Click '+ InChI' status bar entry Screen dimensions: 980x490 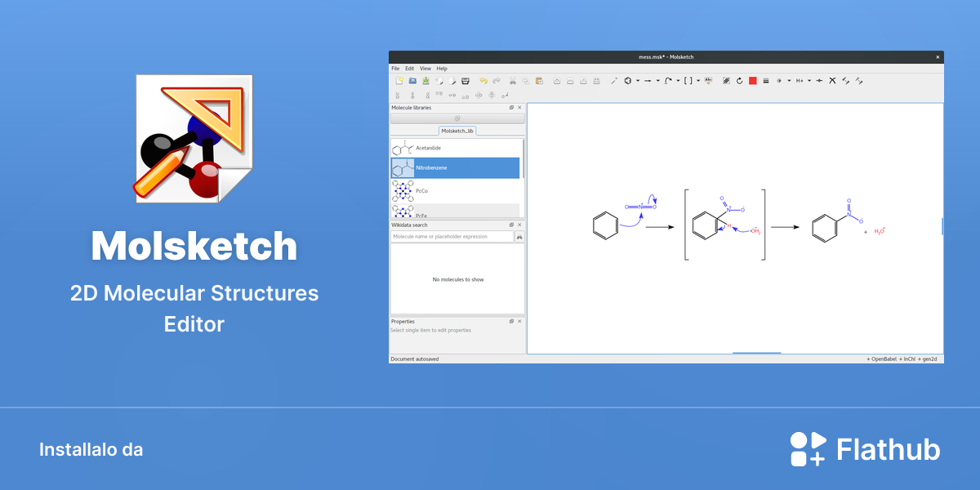click(x=906, y=359)
